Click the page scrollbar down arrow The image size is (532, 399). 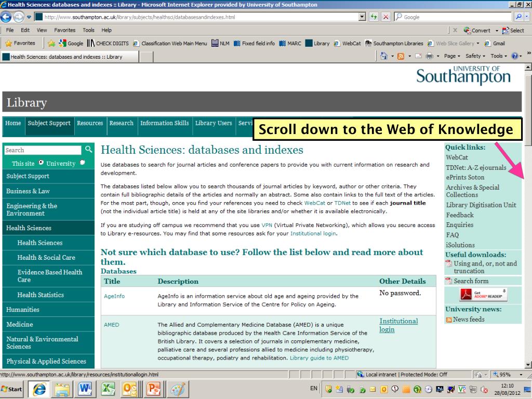point(528,365)
